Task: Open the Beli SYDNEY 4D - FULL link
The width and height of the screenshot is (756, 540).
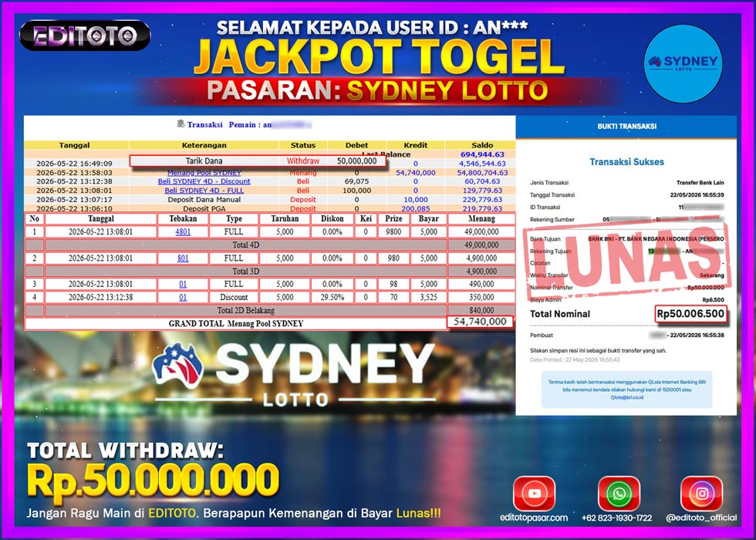Action: coord(204,191)
